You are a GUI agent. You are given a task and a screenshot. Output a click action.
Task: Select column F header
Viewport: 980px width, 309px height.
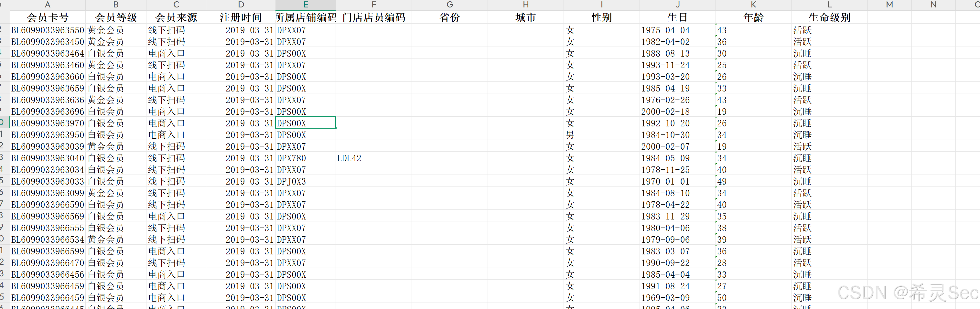pos(373,5)
